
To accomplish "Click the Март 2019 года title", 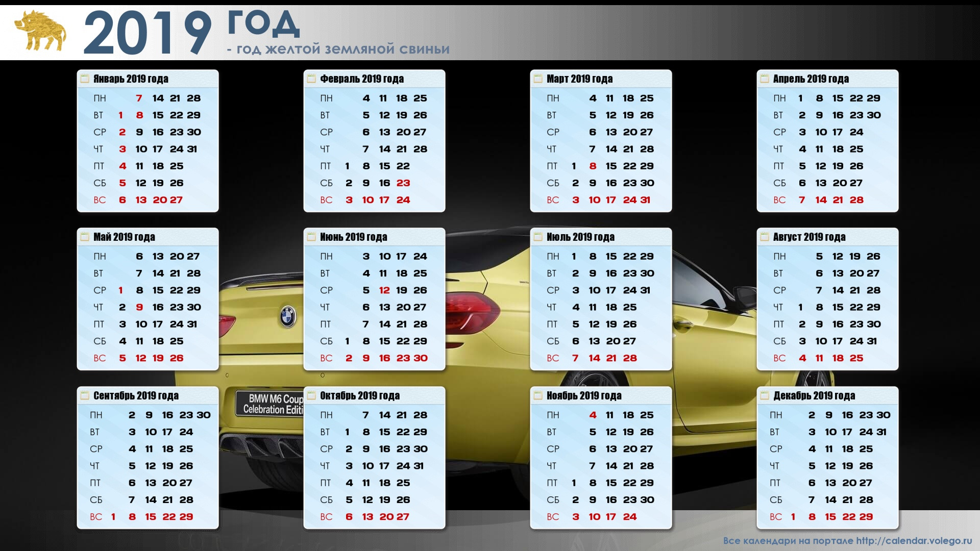I will (x=579, y=79).
